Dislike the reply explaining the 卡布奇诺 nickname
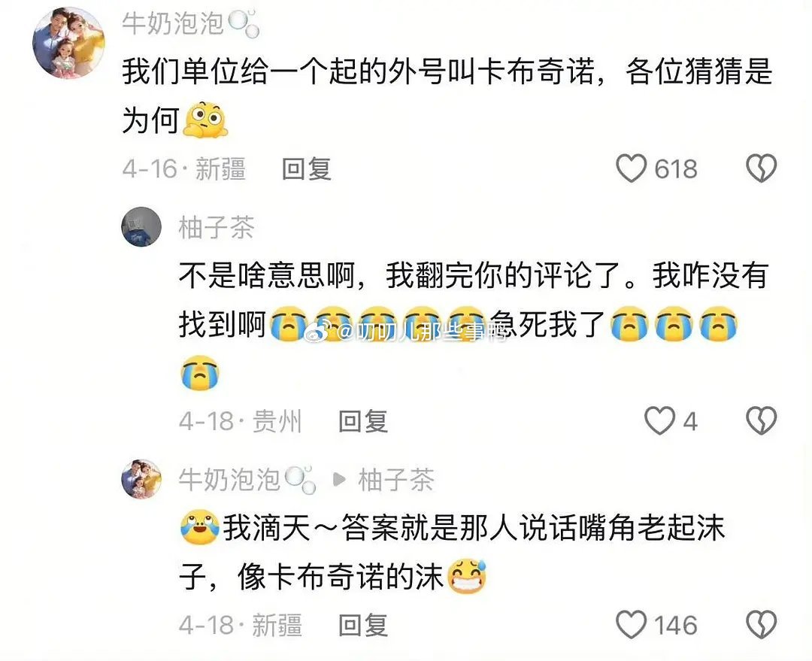 [x=761, y=625]
